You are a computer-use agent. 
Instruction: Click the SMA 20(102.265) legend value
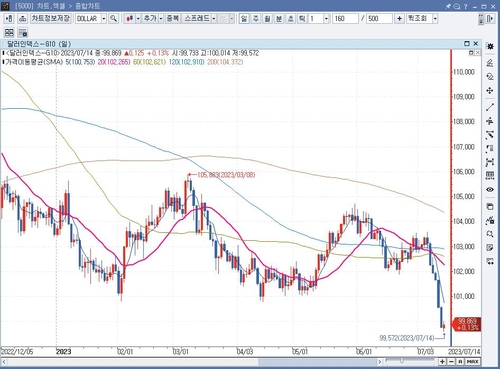pyautogui.click(x=114, y=62)
